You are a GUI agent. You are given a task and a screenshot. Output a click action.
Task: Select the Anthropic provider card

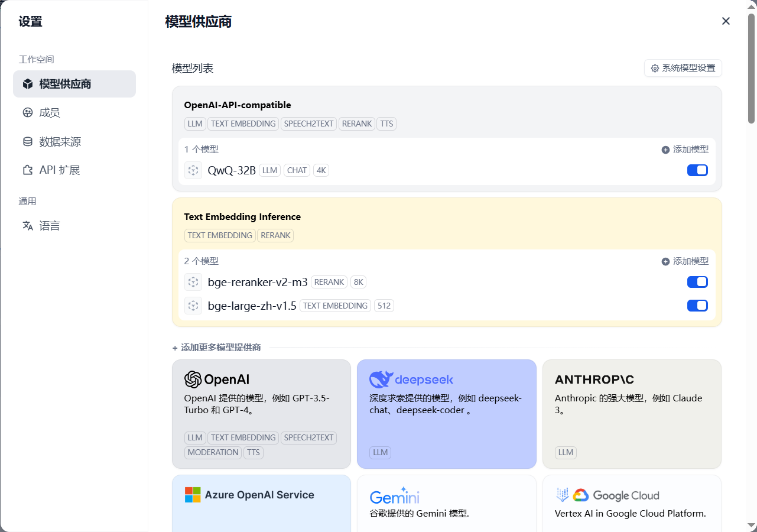[632, 414]
